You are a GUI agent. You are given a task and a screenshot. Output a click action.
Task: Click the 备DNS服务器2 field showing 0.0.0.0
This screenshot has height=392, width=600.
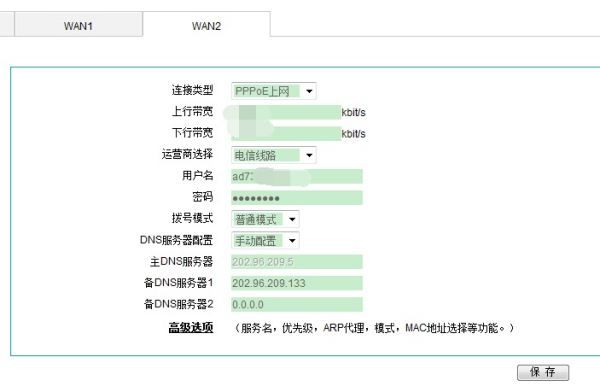coord(297,305)
